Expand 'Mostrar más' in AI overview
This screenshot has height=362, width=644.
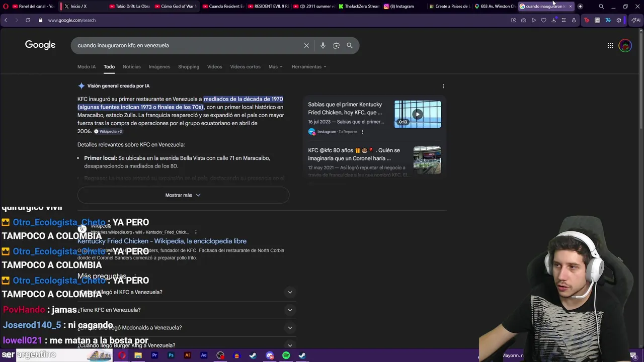point(183,195)
